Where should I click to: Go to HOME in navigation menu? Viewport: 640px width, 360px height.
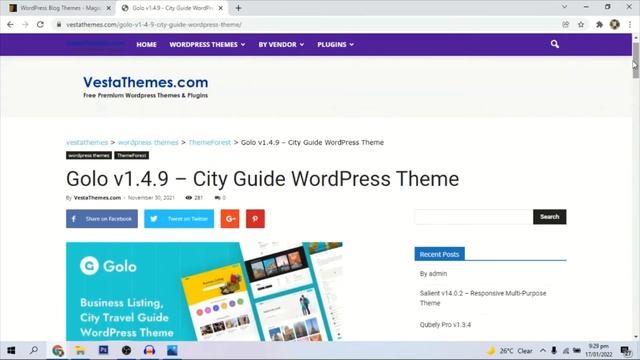pos(147,44)
